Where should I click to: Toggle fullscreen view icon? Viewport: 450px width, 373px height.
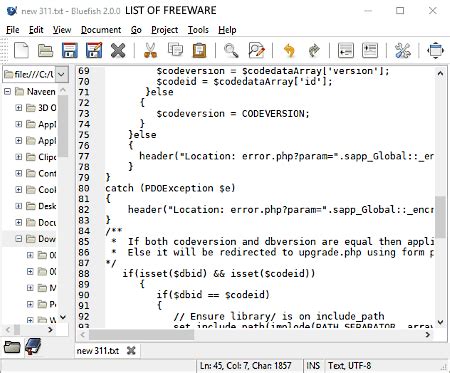[435, 51]
